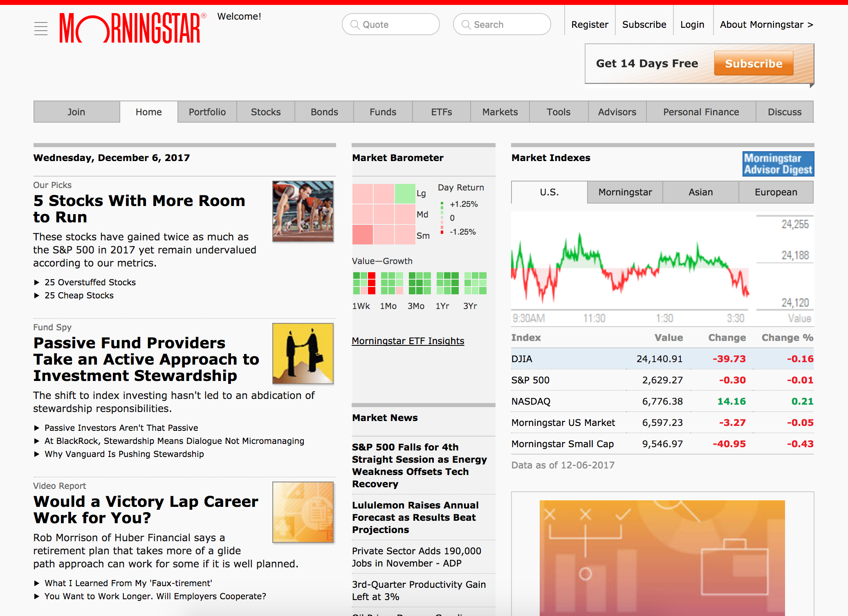Image resolution: width=848 pixels, height=616 pixels.
Task: Click the magnifier icon in Search field
Action: click(x=466, y=25)
